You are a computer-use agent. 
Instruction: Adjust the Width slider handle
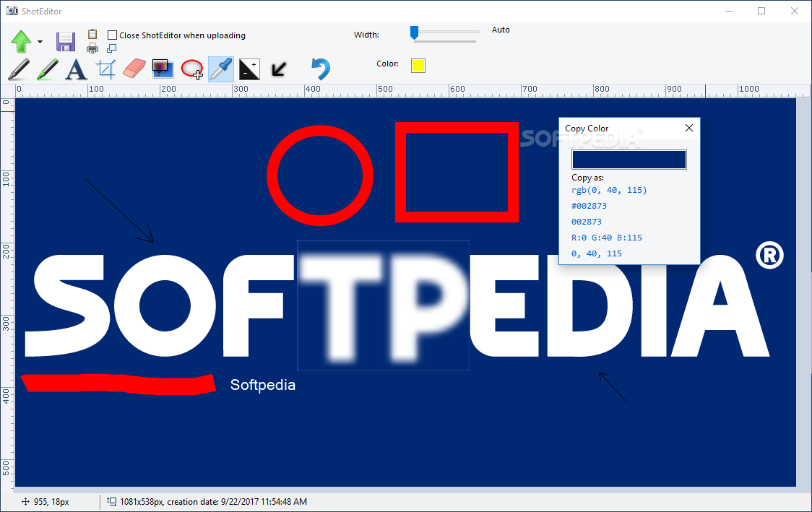pyautogui.click(x=414, y=32)
